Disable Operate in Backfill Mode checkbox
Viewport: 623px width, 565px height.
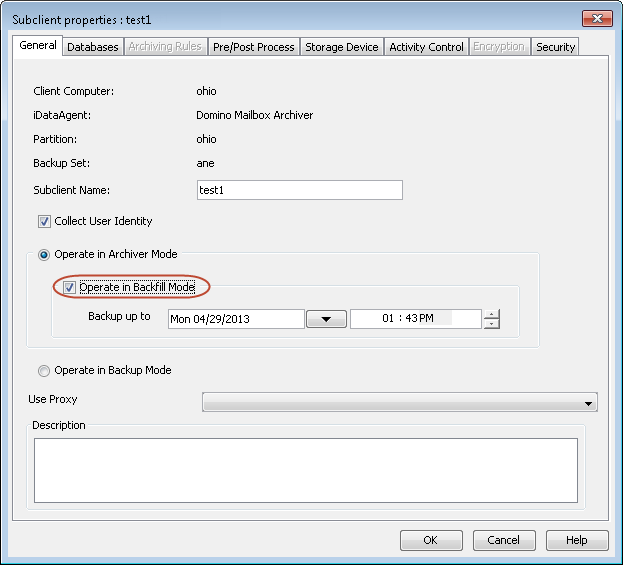70,288
